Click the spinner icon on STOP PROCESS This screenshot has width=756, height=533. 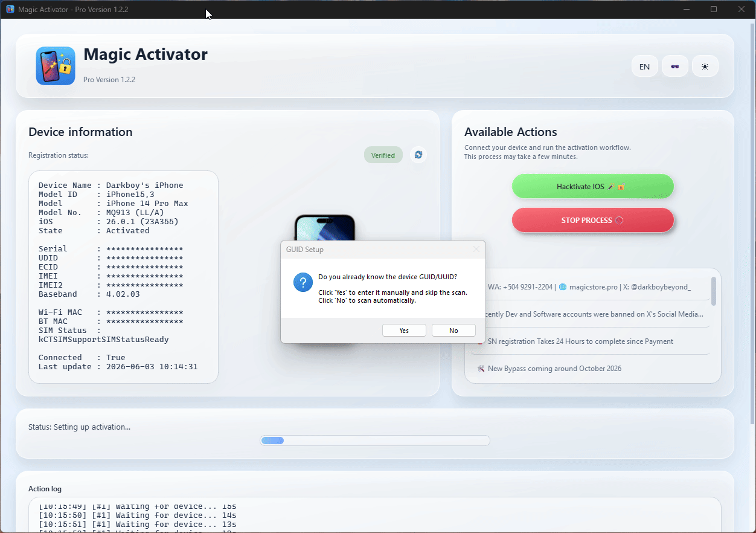619,221
